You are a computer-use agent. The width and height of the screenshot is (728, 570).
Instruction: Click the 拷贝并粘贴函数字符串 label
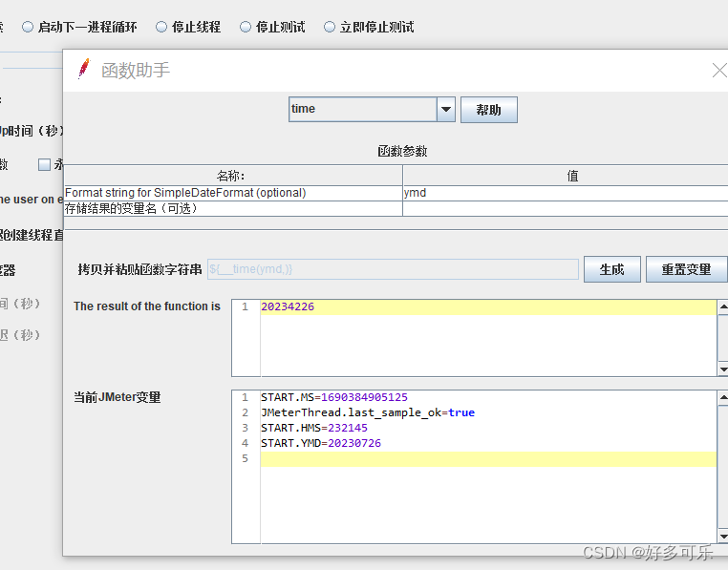[139, 269]
